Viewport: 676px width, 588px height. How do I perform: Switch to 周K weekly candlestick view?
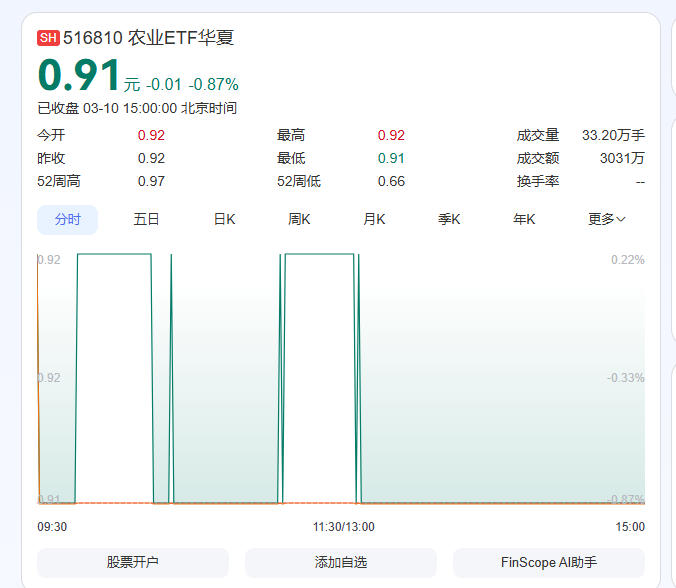click(299, 219)
